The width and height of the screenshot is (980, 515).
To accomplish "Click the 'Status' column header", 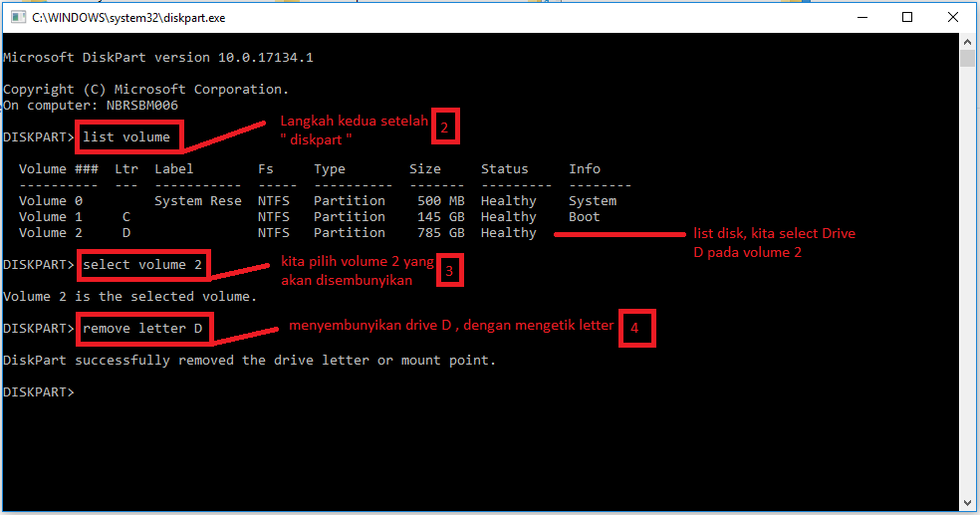I will 504,168.
